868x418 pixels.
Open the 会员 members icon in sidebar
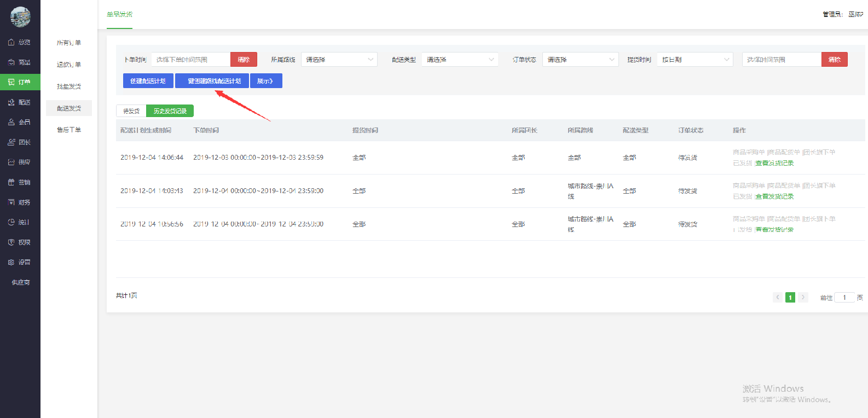tap(11, 122)
